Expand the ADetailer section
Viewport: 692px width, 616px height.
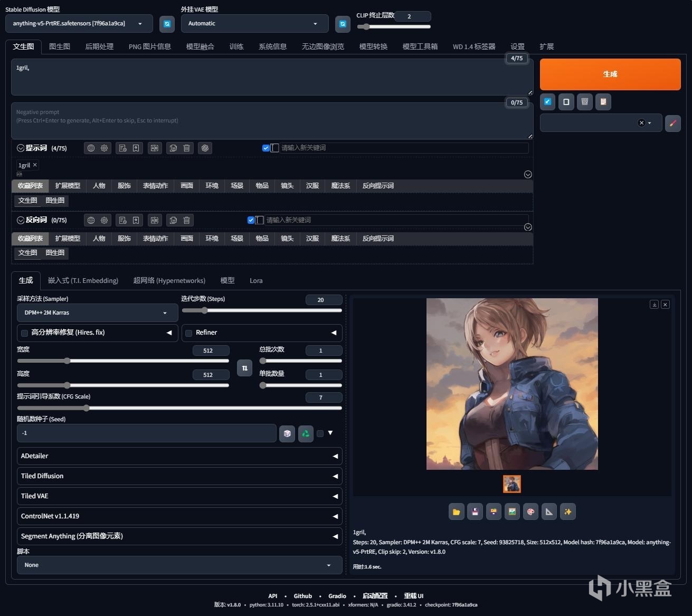point(179,456)
